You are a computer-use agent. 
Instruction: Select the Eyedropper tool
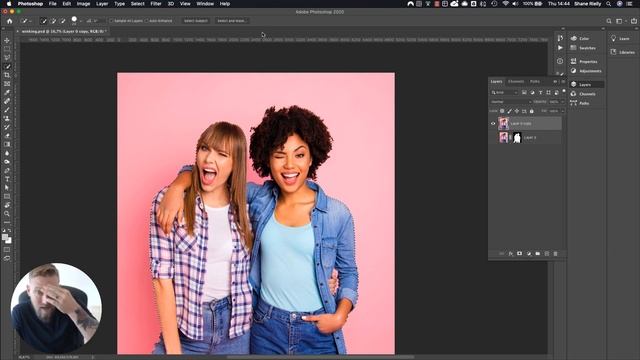(x=7, y=92)
